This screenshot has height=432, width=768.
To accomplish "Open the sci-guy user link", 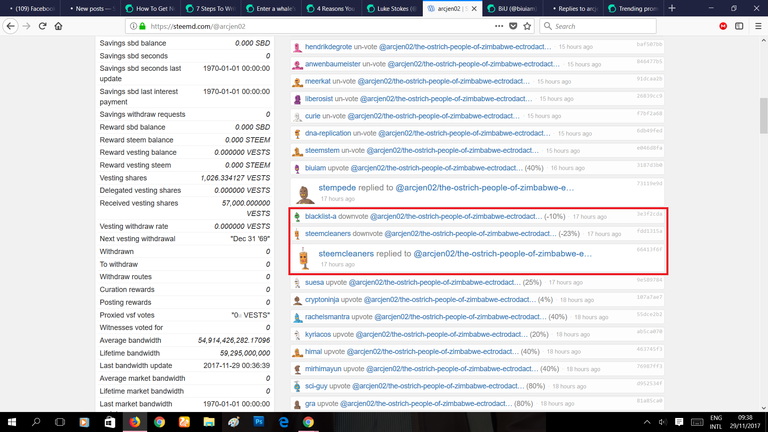I will 316,386.
